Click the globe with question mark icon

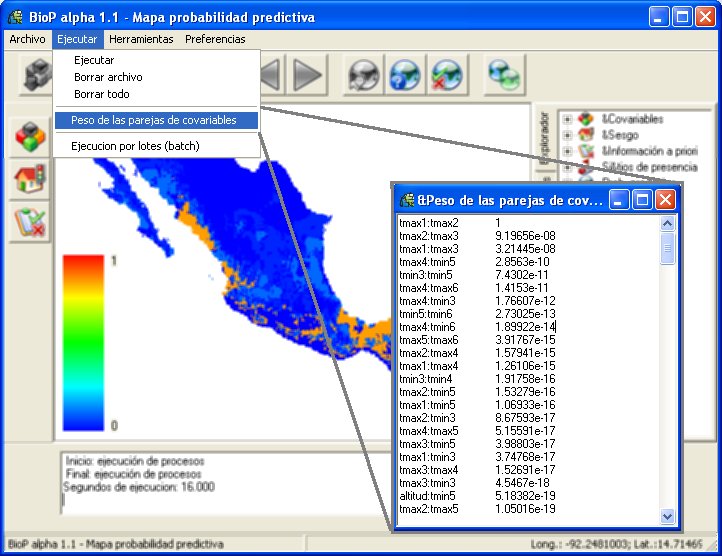[x=405, y=75]
